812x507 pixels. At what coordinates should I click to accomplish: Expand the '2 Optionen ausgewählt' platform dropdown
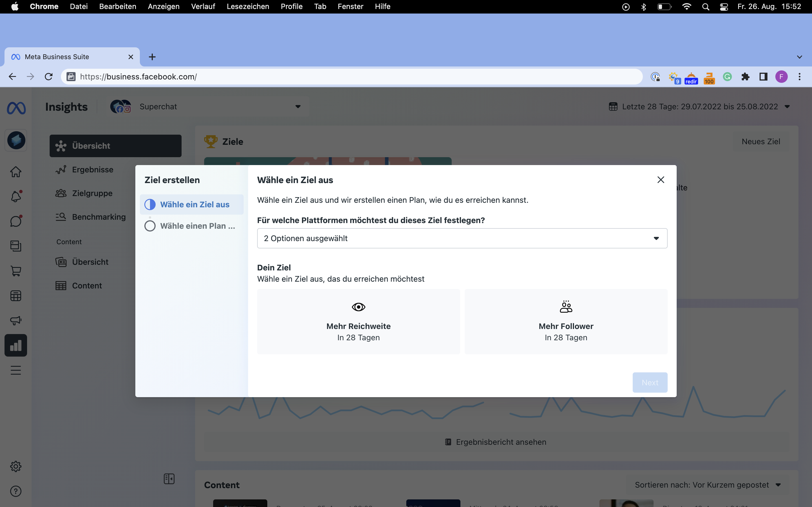pyautogui.click(x=462, y=238)
